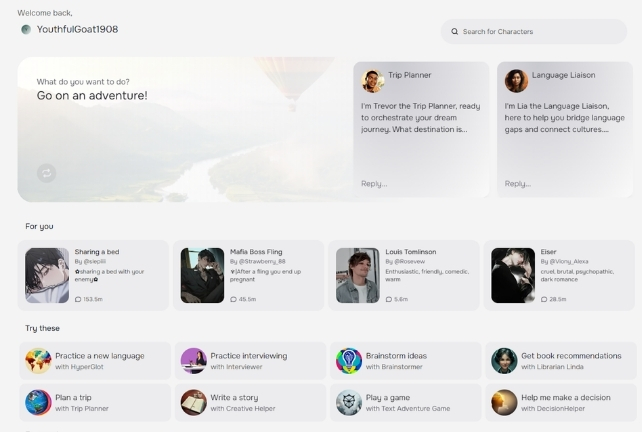
Task: Click the magnifier icon in search bar
Action: tap(455, 32)
